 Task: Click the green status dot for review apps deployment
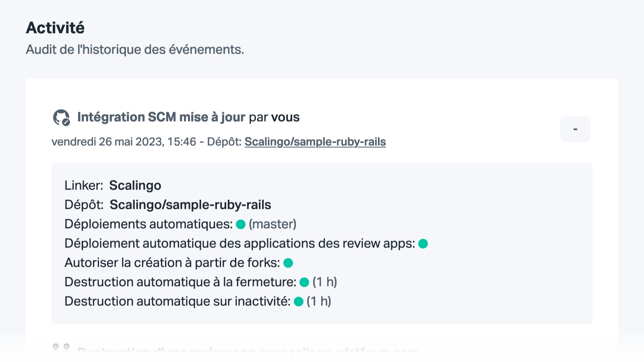(x=423, y=244)
